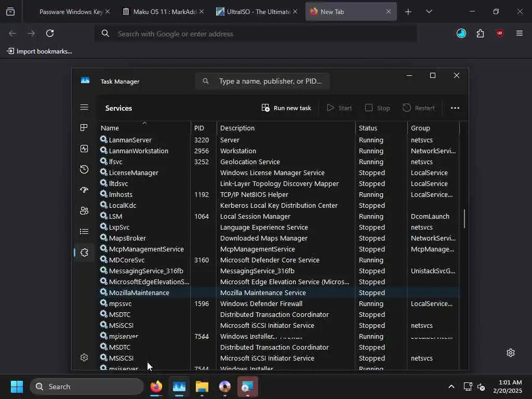Select MapsBroker service row
This screenshot has height=399, width=532.
[278, 238]
